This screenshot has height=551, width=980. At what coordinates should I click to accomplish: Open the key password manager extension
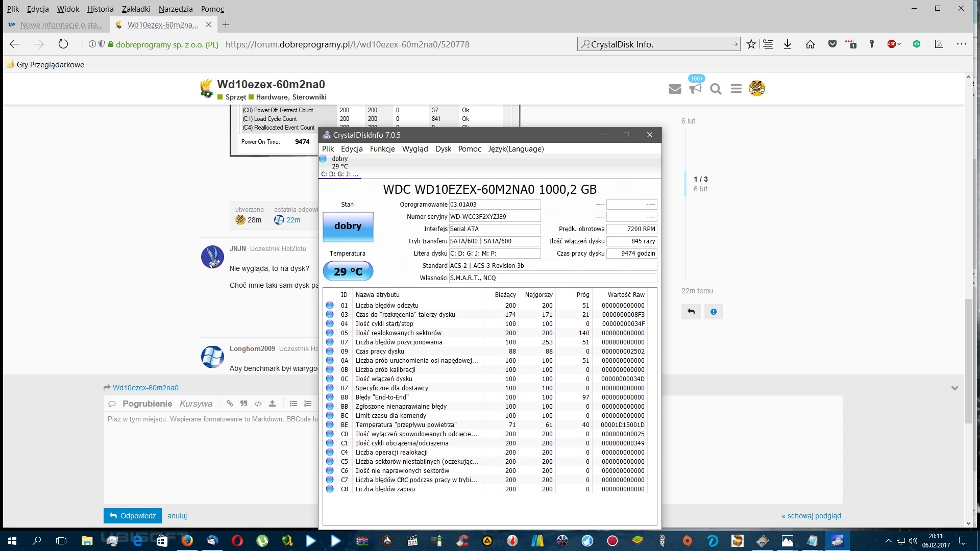point(872,44)
